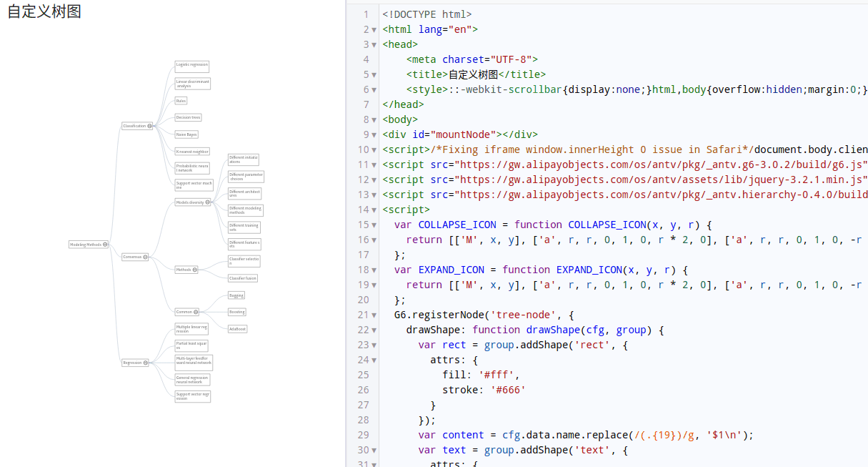Click the Different training sets node

click(244, 227)
